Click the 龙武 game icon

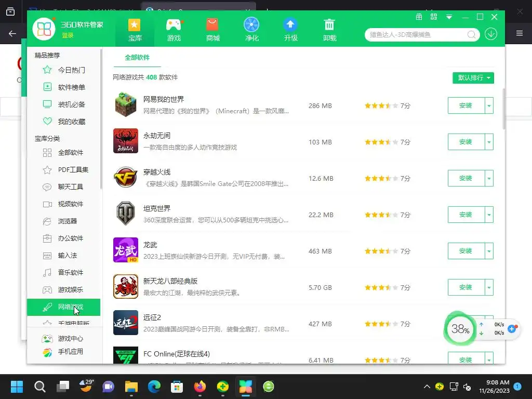126,250
